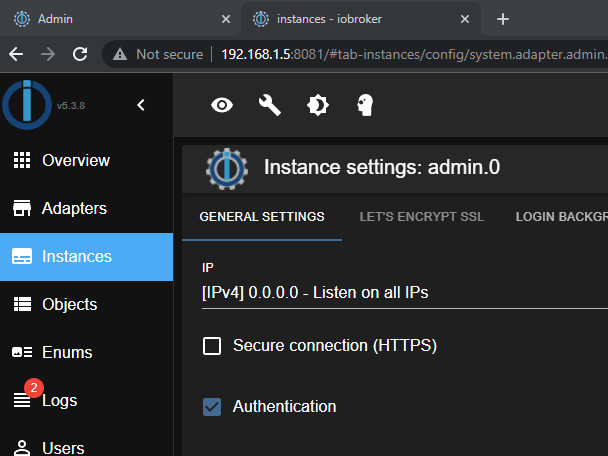The width and height of the screenshot is (608, 456).
Task: Click the browser address bar URL
Action: [400, 54]
